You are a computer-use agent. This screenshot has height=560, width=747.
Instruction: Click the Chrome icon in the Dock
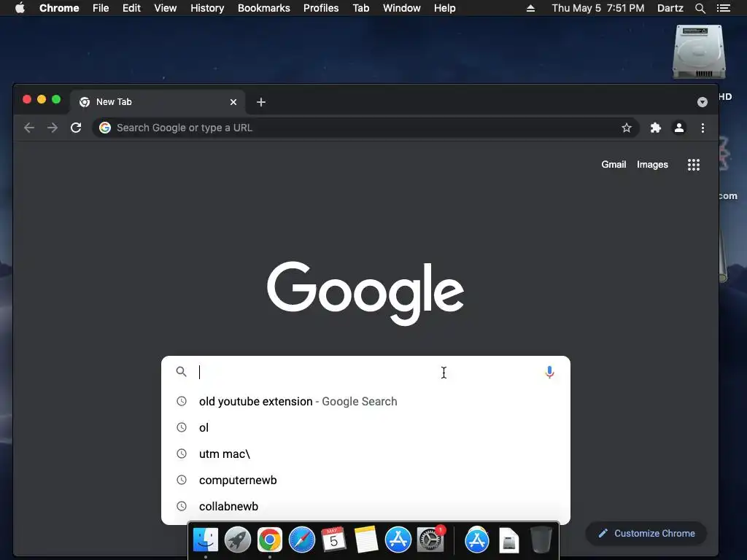[x=270, y=540]
